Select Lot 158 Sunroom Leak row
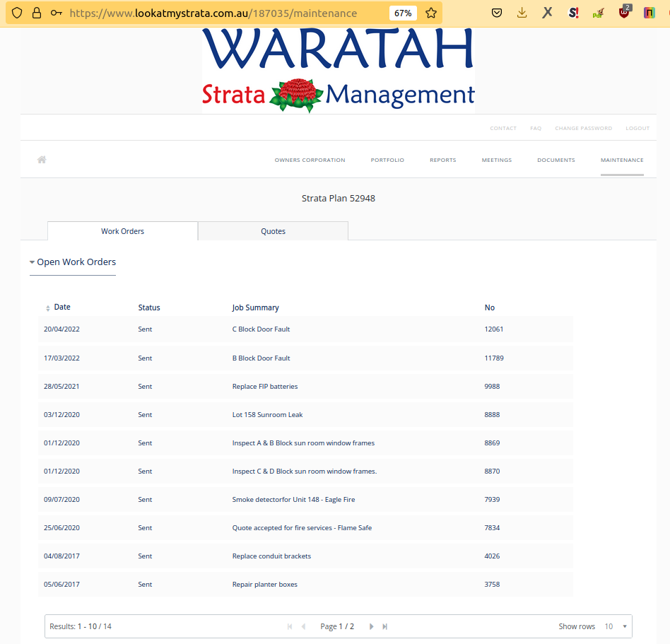Viewport: 670px width, 644px height. click(305, 414)
